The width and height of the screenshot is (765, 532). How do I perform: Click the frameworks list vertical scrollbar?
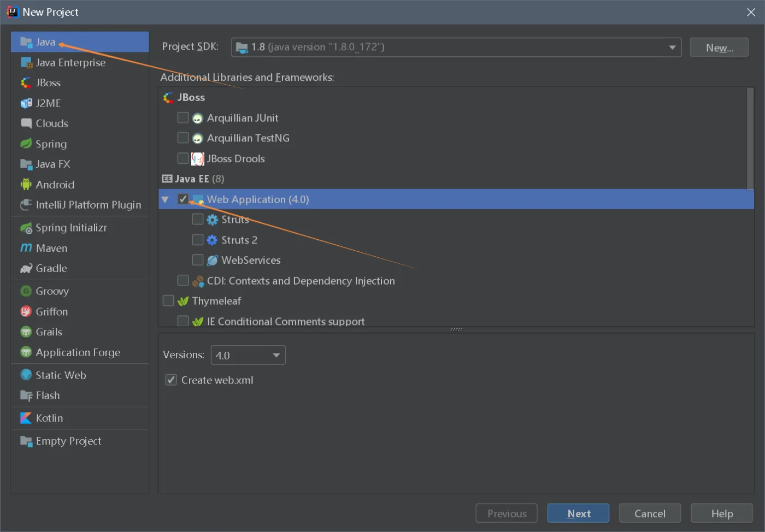click(750, 139)
